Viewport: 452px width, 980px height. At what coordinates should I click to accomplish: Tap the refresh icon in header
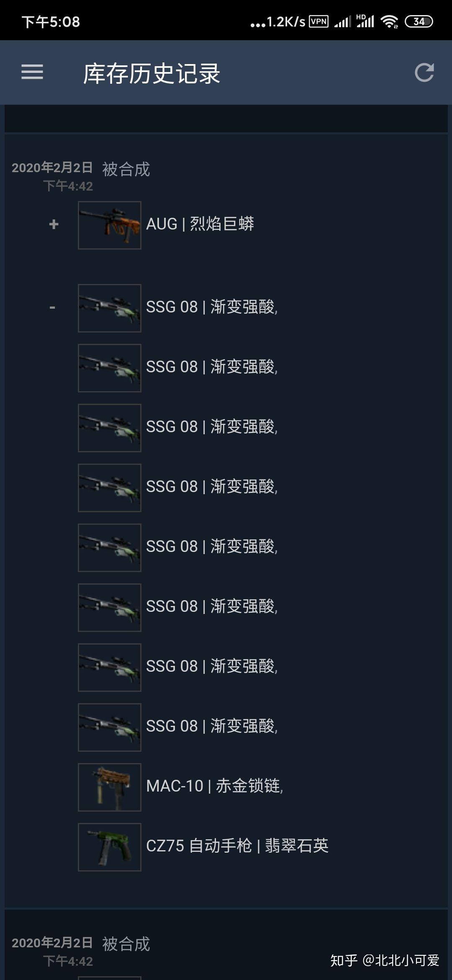[x=424, y=72]
